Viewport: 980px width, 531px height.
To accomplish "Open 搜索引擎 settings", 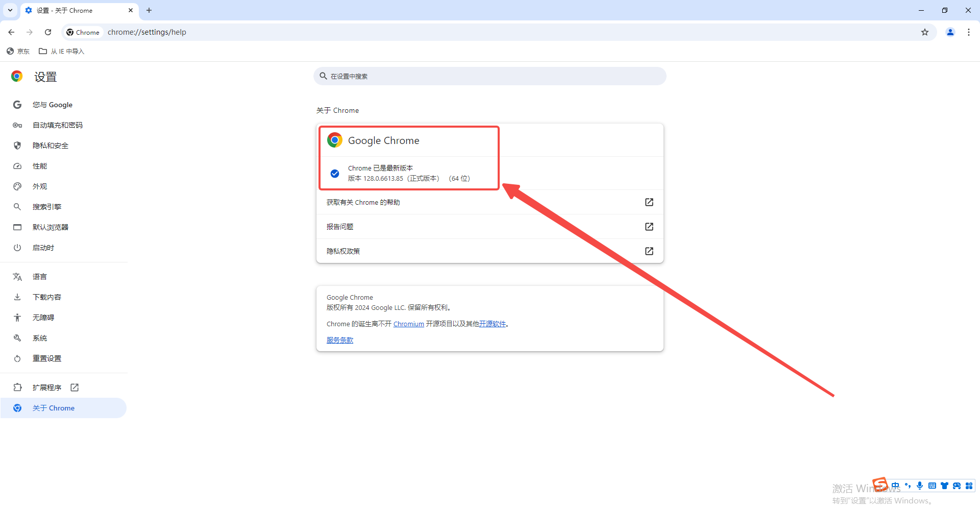I will 63,207.
